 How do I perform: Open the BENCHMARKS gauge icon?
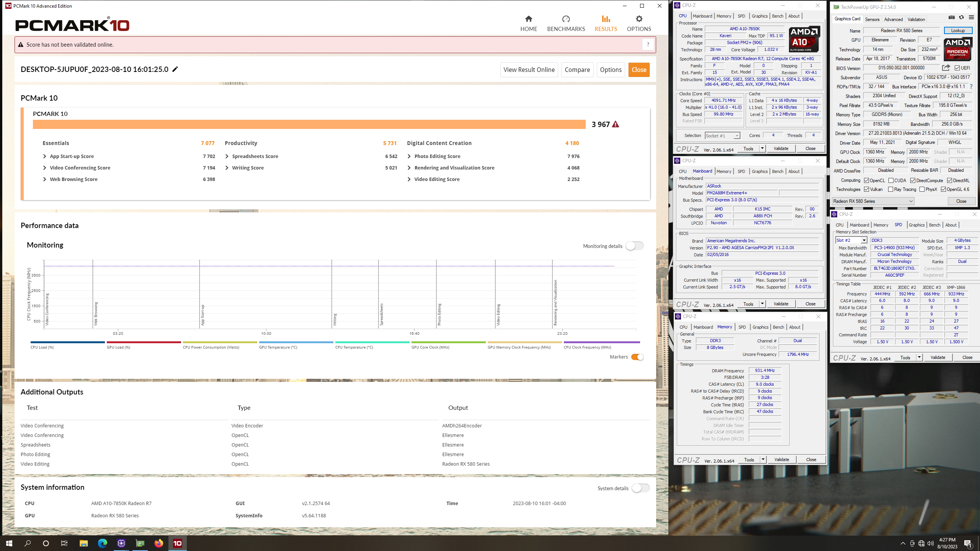[x=566, y=19]
